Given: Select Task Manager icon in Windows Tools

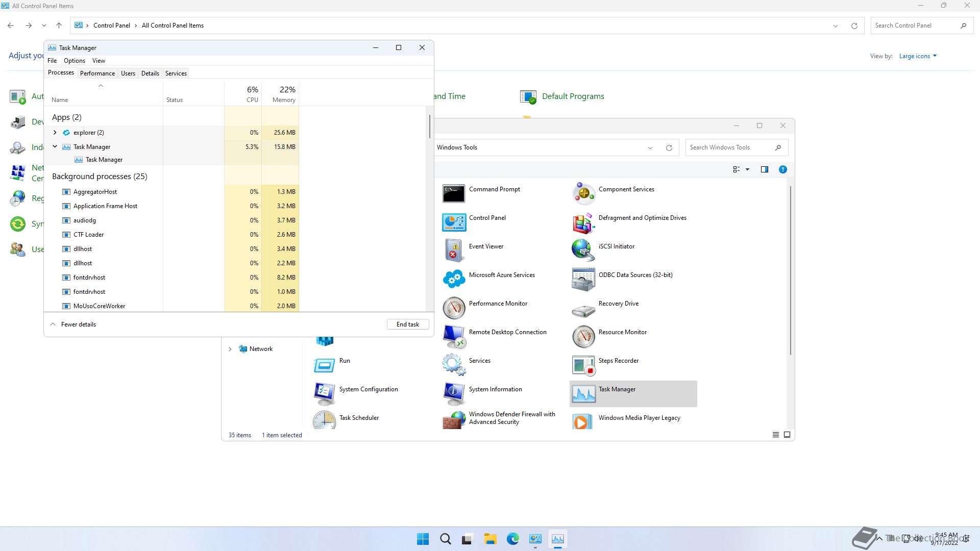Looking at the screenshot, I should tap(583, 393).
